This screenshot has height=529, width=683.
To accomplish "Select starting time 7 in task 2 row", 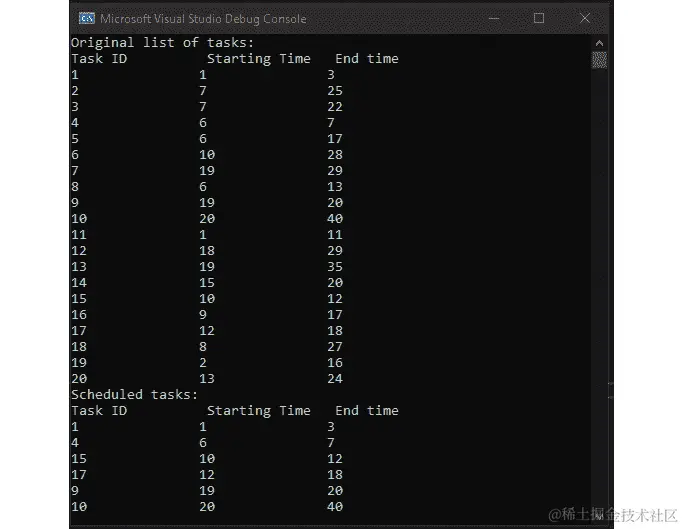I will [x=203, y=91].
